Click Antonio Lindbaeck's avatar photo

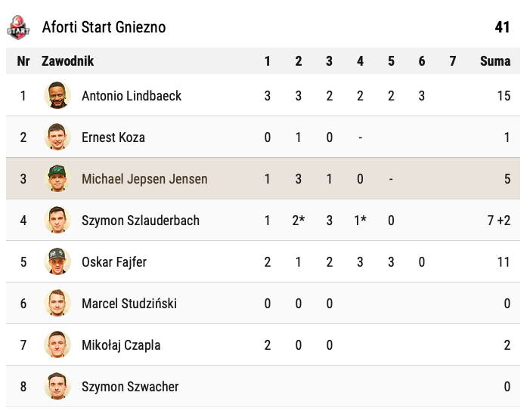coord(57,96)
